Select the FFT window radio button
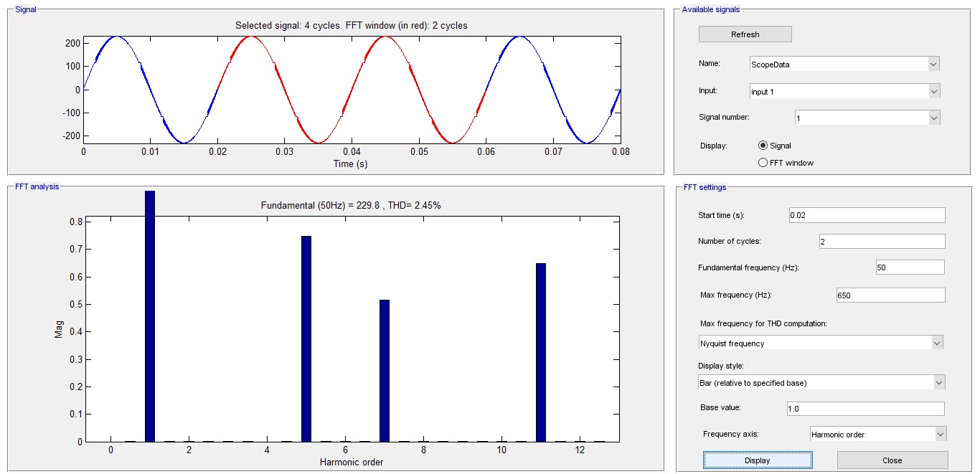Screen dimensions: 980x474 763,163
